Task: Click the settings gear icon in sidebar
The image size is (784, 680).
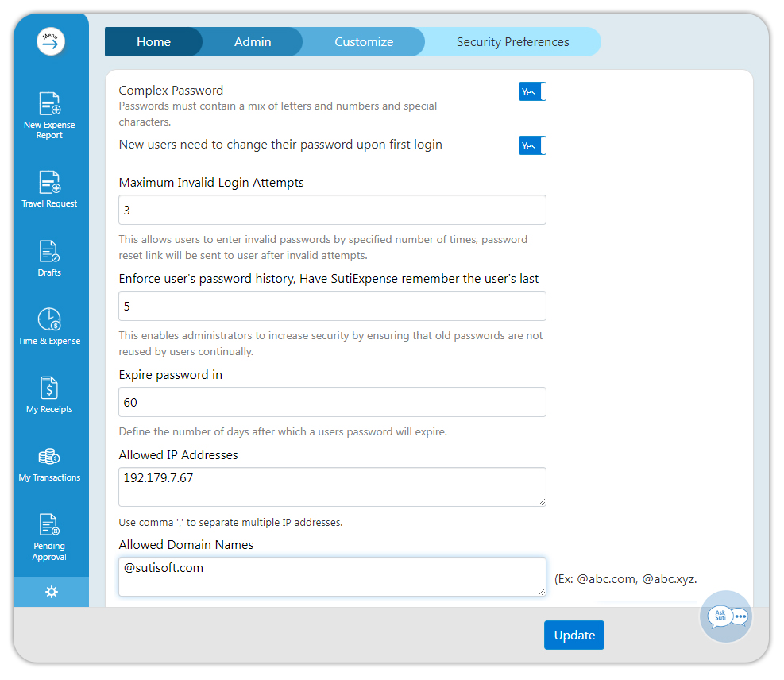Action: pos(52,592)
